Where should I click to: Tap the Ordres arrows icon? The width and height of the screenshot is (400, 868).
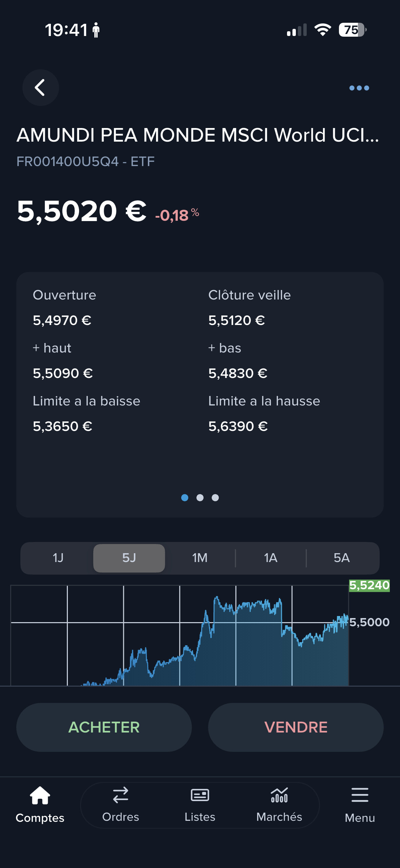click(x=120, y=795)
